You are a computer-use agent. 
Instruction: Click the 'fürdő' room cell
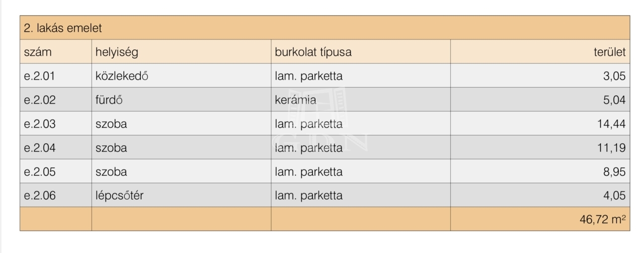(109, 100)
